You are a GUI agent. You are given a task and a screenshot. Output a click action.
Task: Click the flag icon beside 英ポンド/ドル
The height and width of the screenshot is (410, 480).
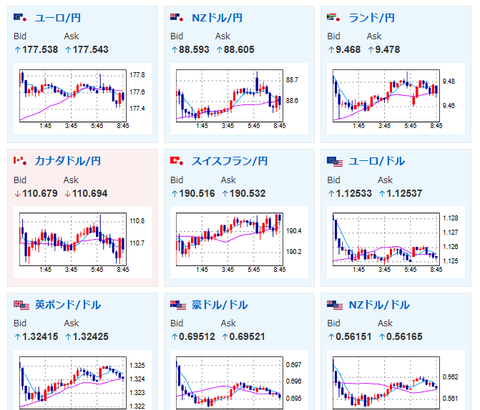coord(21,305)
